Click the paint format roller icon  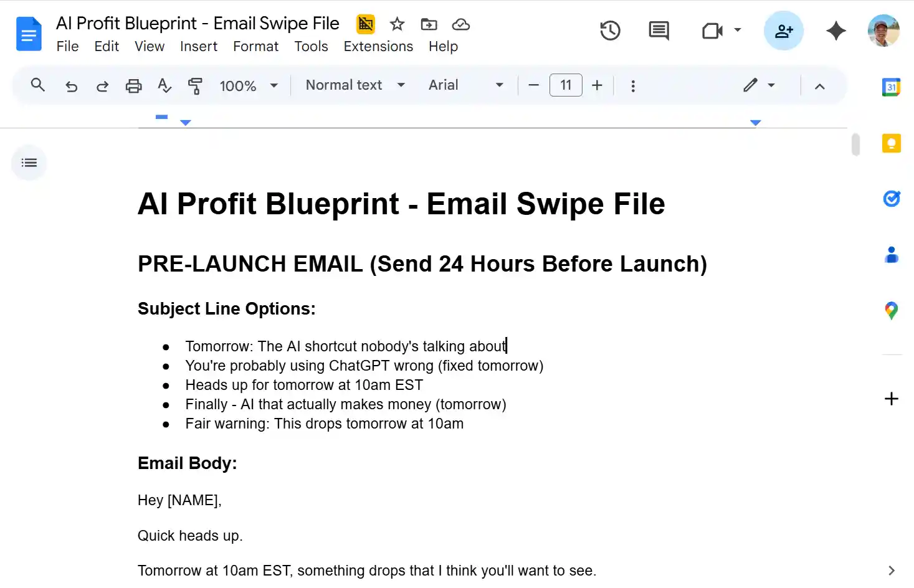point(195,85)
